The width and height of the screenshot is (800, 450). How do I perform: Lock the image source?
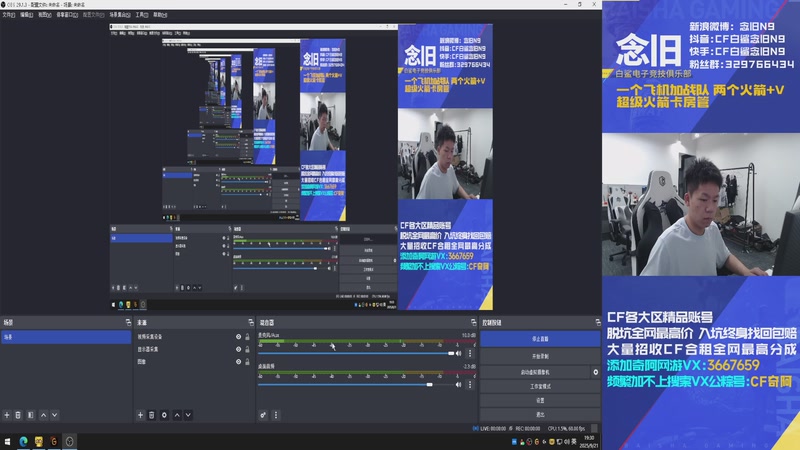(x=247, y=362)
